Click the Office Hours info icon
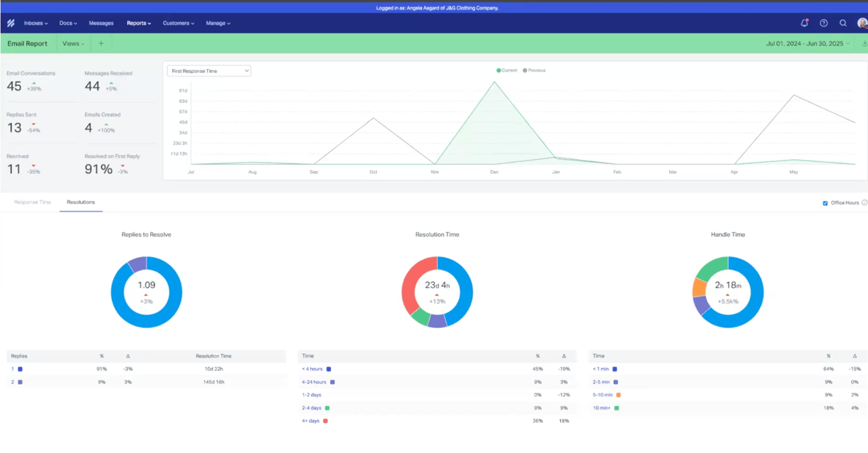Viewport: 868px width, 453px height. [864, 203]
